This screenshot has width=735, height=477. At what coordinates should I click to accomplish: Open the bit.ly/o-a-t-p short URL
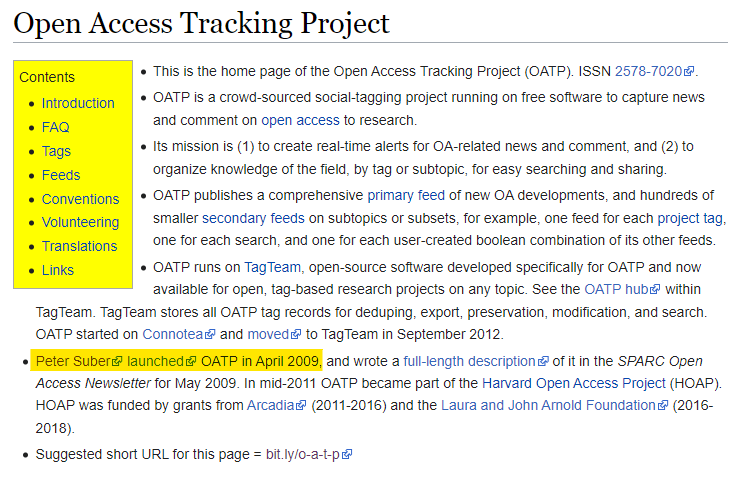[303, 454]
